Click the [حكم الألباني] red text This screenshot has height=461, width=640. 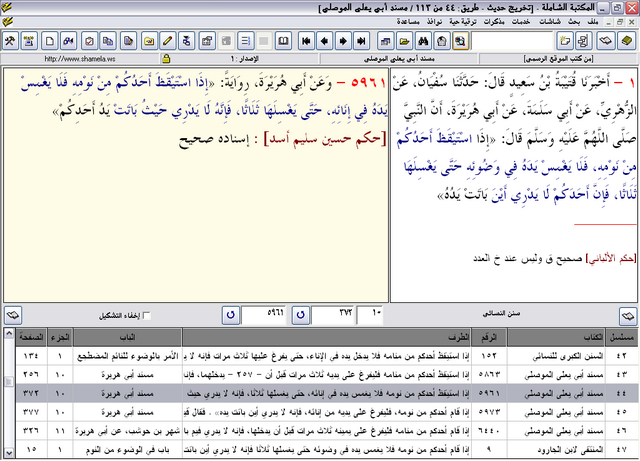click(611, 258)
